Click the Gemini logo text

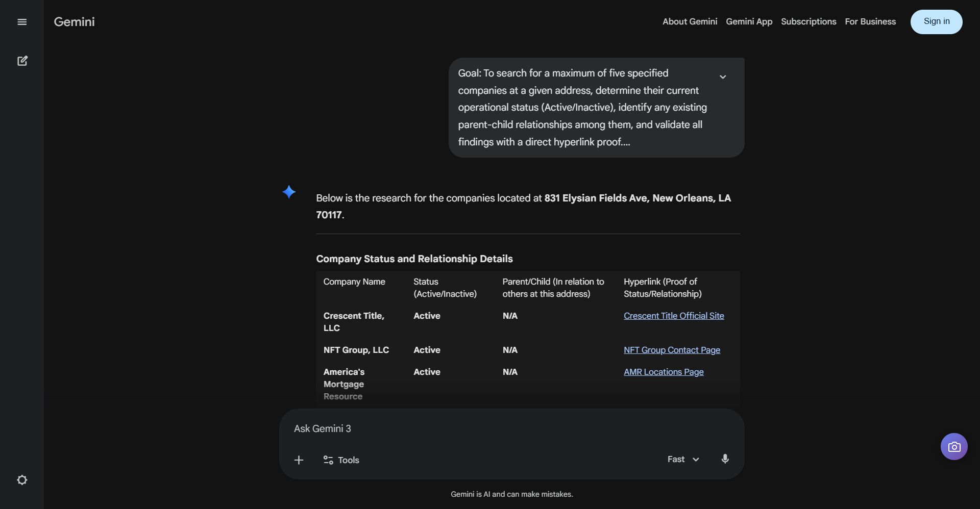click(75, 22)
